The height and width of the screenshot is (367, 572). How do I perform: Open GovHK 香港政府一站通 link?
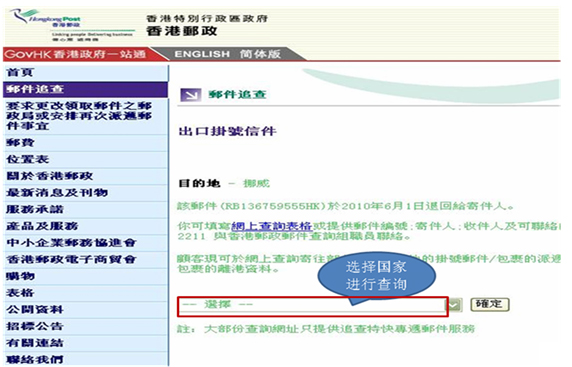(76, 54)
